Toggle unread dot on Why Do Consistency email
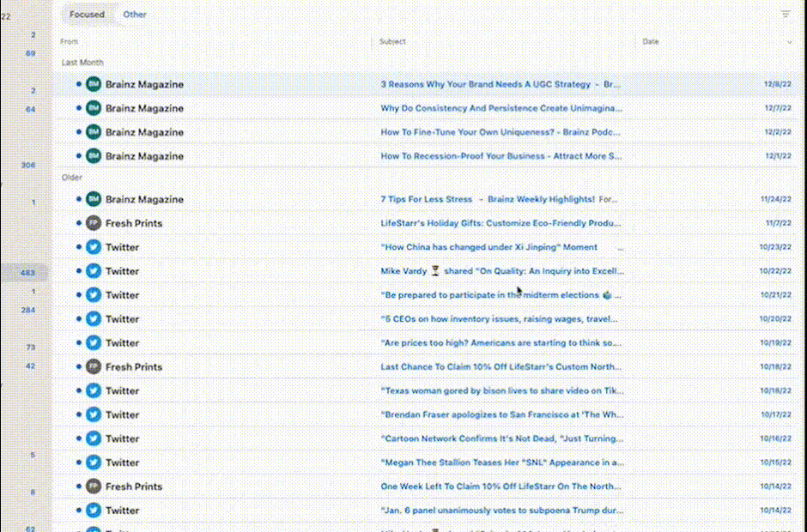This screenshot has width=807, height=532. (x=79, y=108)
